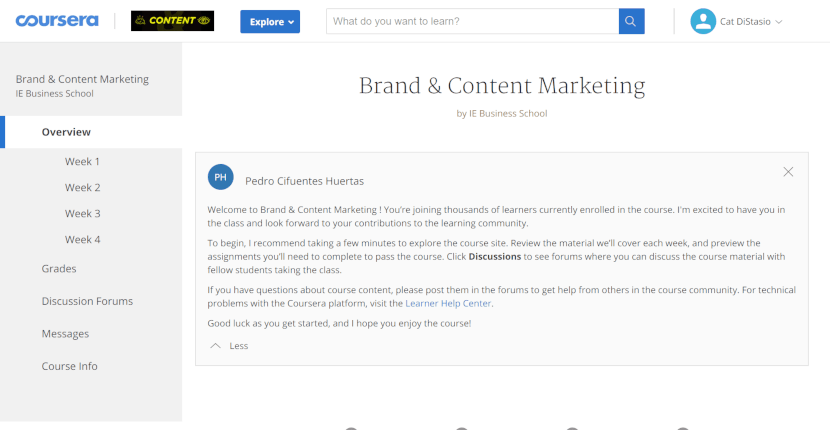
Task: Collapse the message with Less chevron
Action: pos(229,346)
